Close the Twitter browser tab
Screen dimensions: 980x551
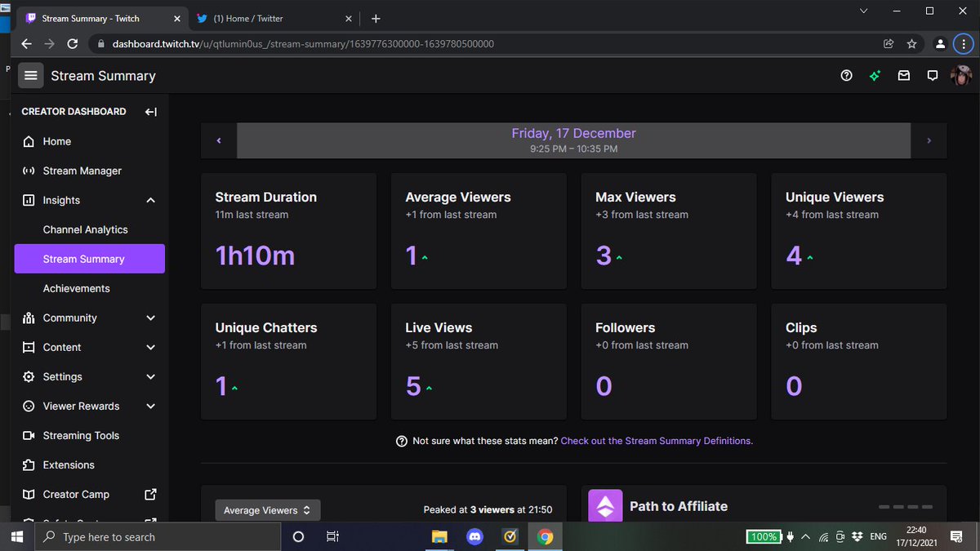coord(349,18)
